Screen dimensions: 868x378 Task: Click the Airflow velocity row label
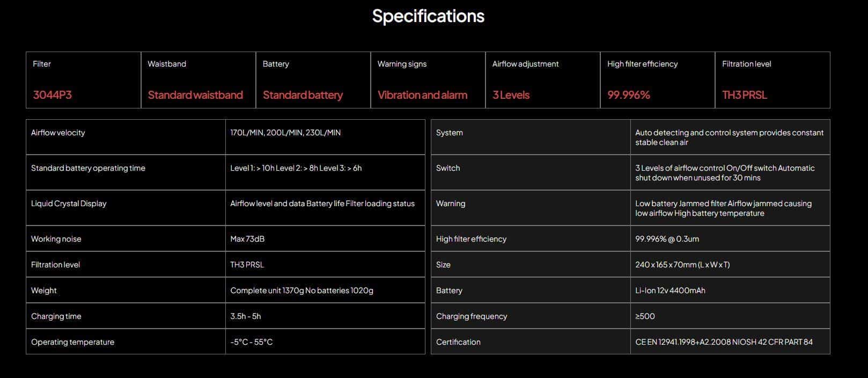coord(58,133)
